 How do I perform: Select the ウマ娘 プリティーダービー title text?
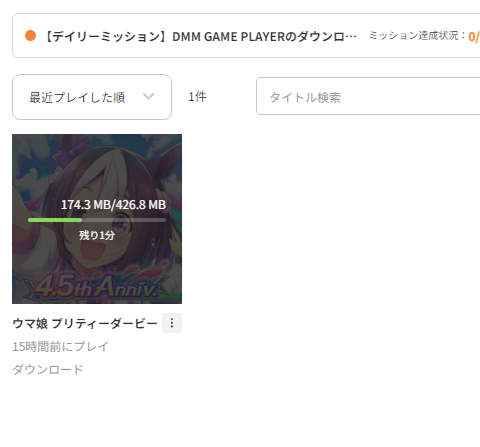pos(85,323)
